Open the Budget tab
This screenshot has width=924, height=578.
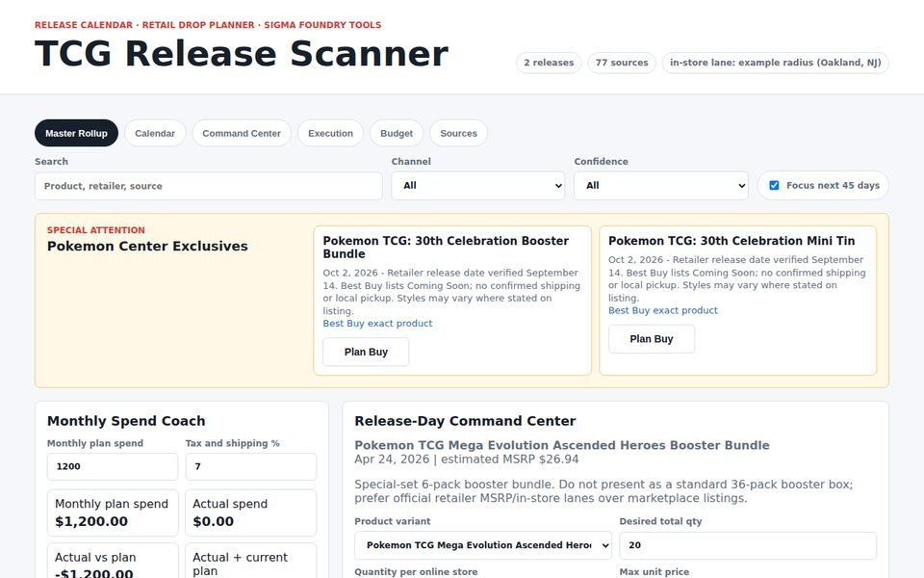tap(397, 133)
